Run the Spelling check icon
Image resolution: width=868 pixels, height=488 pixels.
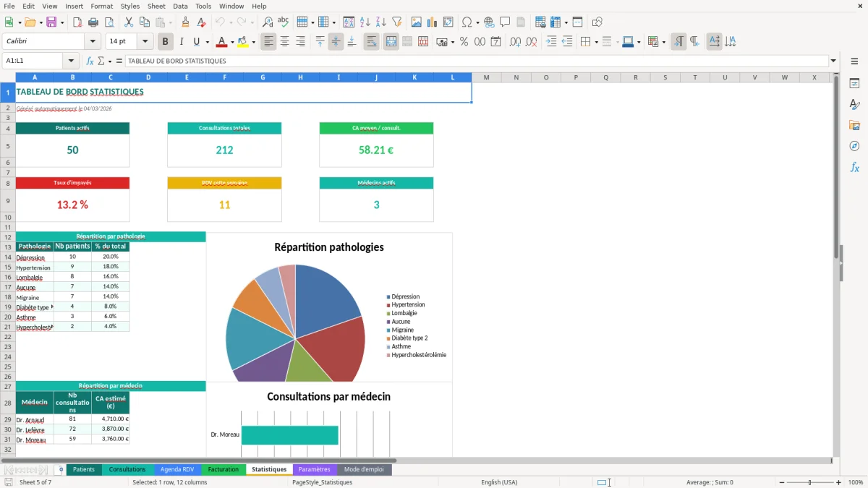click(x=284, y=22)
